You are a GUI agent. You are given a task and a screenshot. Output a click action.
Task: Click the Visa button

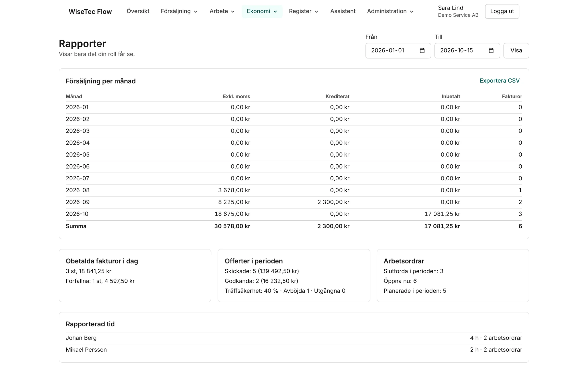pyautogui.click(x=516, y=51)
